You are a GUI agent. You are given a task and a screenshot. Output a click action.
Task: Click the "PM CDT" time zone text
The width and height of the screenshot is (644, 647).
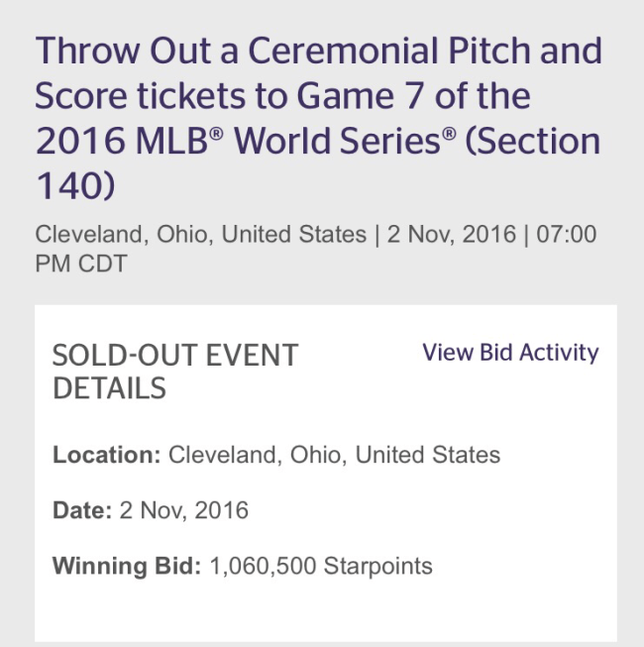[x=82, y=263]
